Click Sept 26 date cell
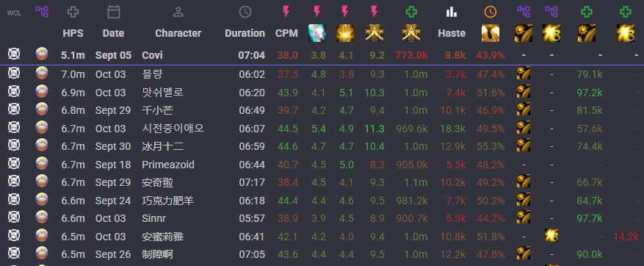644x266 pixels. coord(113,254)
